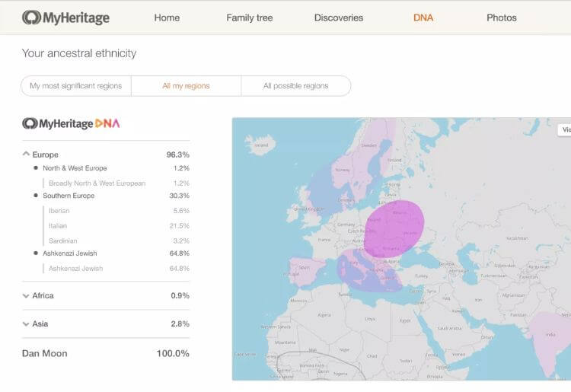The image size is (571, 392).
Task: Open the Home menu item
Action: tap(167, 18)
